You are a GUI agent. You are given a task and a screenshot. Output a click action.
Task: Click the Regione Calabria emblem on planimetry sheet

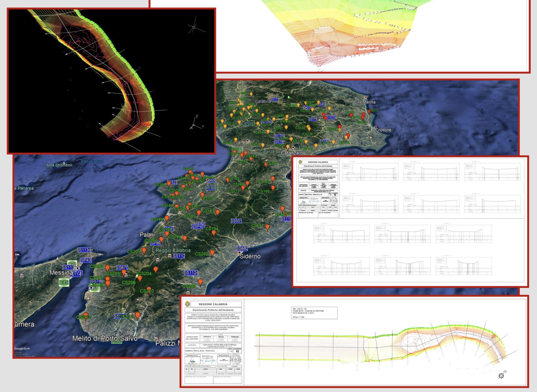pyautogui.click(x=187, y=304)
